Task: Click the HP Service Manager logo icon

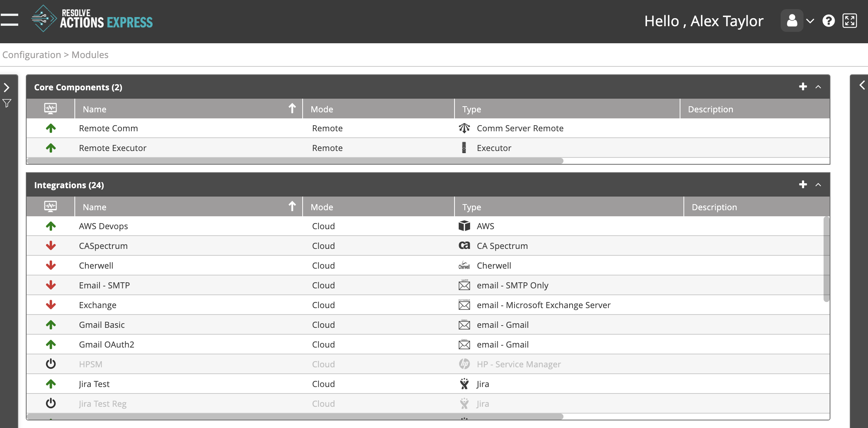Action: (x=464, y=364)
